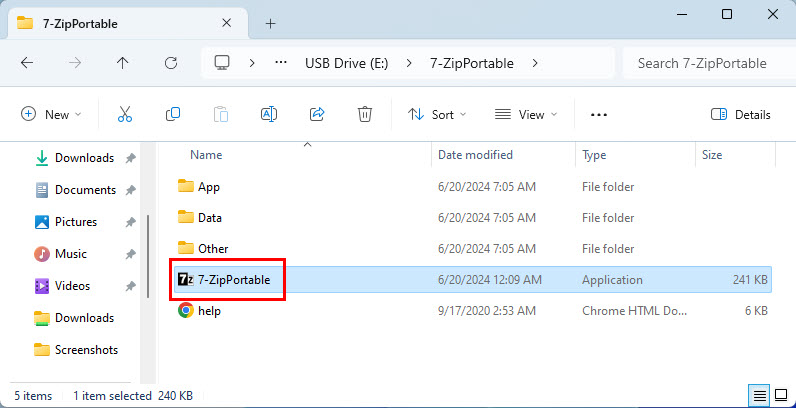The width and height of the screenshot is (796, 408).
Task: Switch to details list view in status bar
Action: (x=759, y=396)
